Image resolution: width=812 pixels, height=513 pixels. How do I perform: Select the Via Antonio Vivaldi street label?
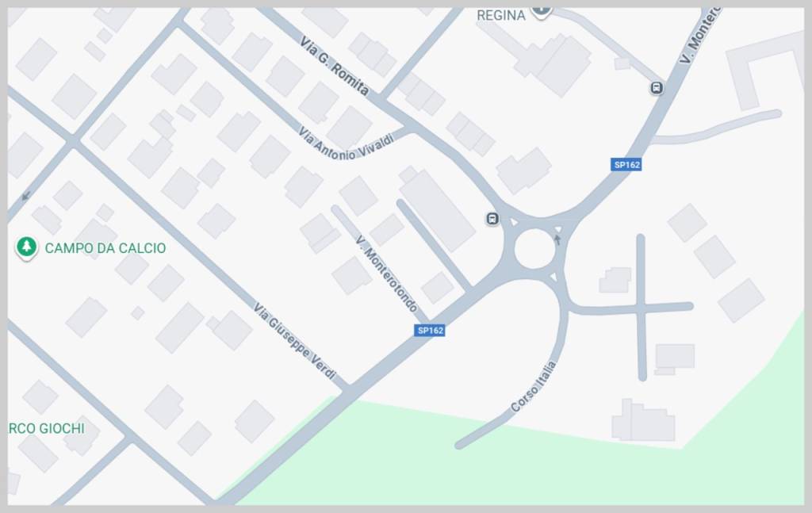pyautogui.click(x=347, y=144)
